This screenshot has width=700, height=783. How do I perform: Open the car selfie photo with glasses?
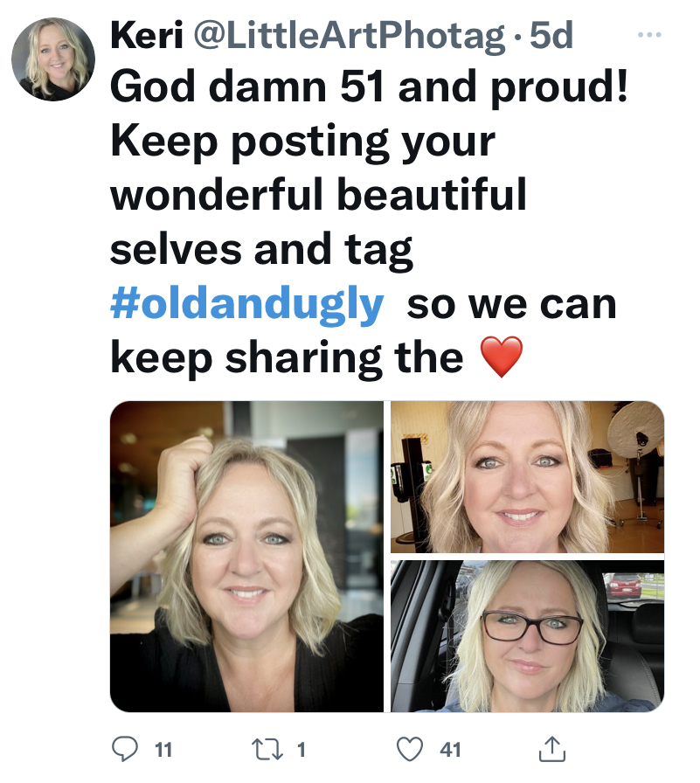527,636
